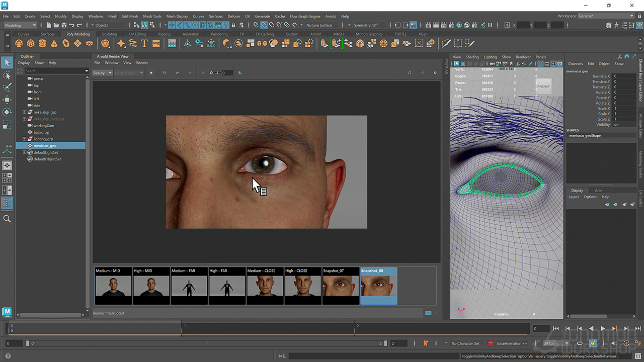Expand the lighting_grp node in the Outliner
The width and height of the screenshot is (644, 362).
pos(24,139)
